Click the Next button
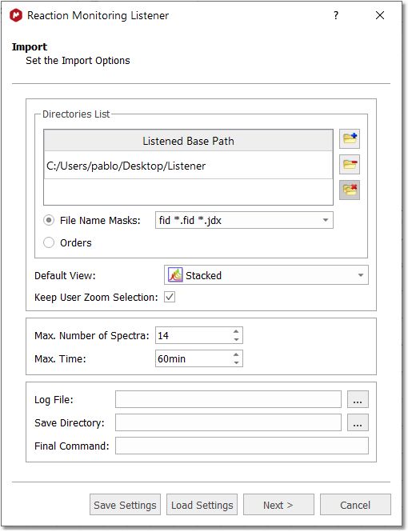The width and height of the screenshot is (408, 532). click(x=278, y=505)
